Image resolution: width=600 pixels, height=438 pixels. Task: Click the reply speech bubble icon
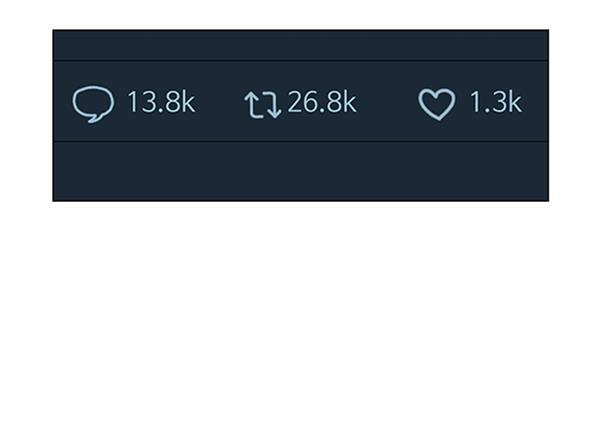93,104
